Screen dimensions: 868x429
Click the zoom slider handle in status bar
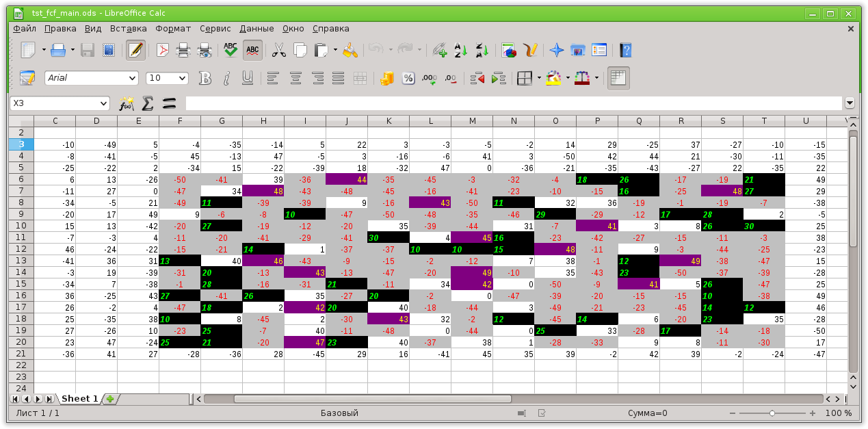pos(772,413)
